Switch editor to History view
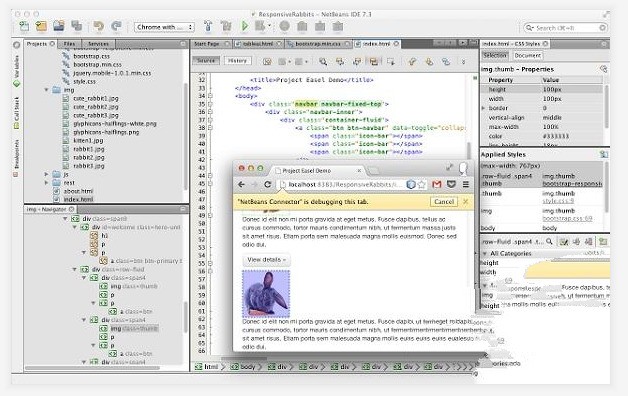Image resolution: width=628 pixels, height=396 pixels. click(237, 60)
